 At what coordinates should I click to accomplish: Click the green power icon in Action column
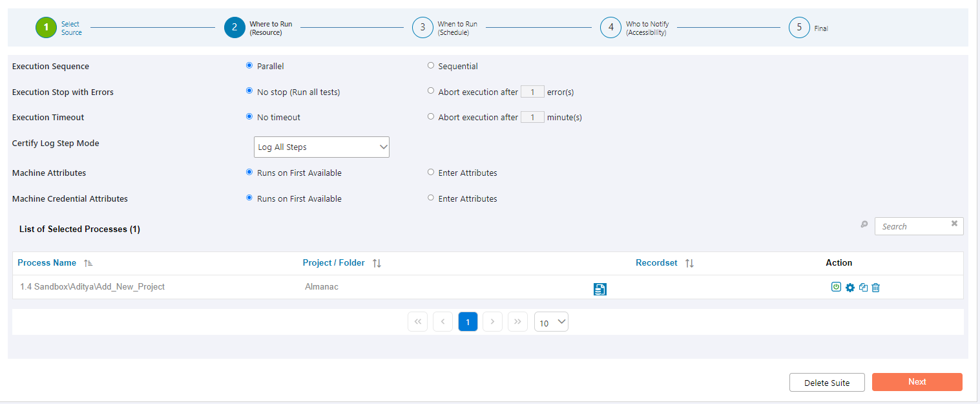(x=836, y=287)
